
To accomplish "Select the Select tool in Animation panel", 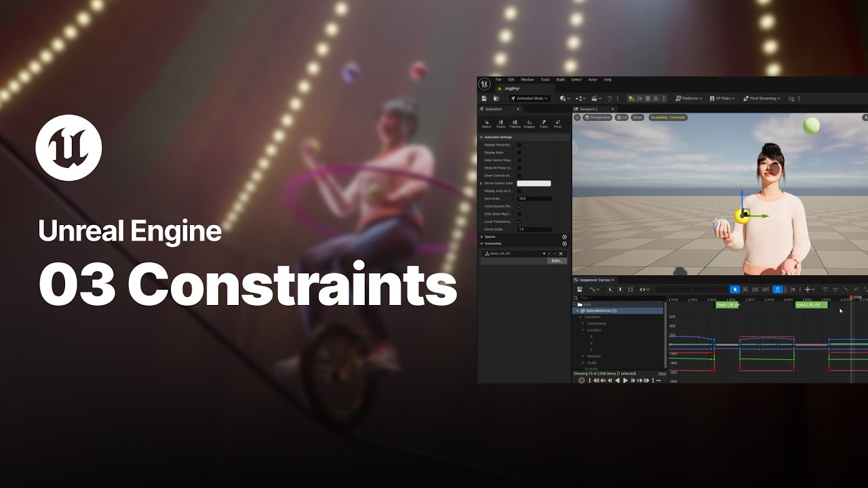I will coord(486,124).
